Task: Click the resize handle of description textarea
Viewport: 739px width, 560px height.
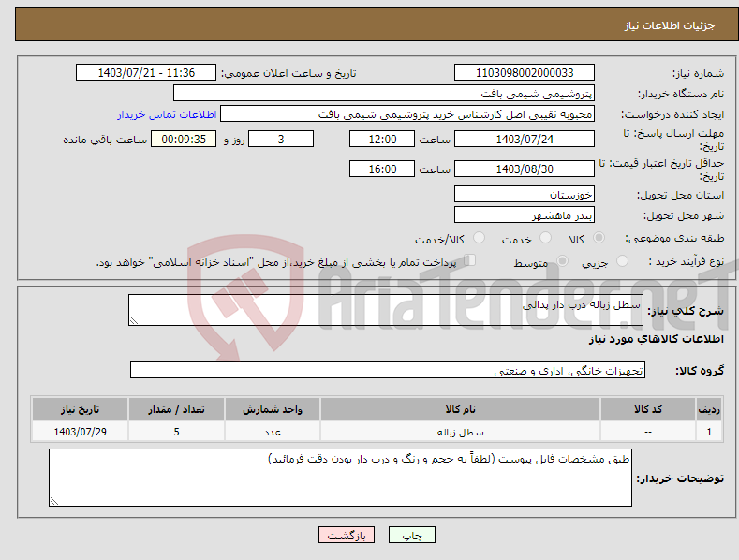Action: coord(134,320)
